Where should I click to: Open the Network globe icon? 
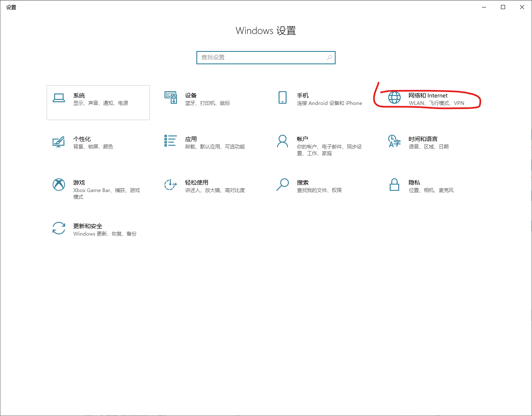click(394, 98)
